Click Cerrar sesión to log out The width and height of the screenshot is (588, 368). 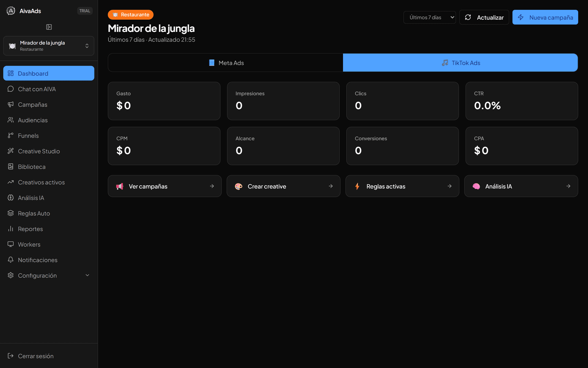(49, 356)
